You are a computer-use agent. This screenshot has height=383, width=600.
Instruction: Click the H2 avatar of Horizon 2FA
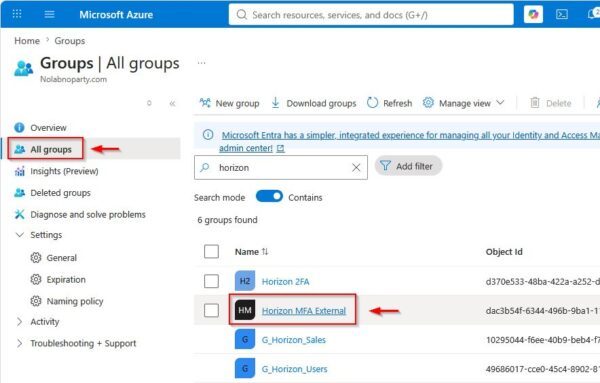[x=245, y=281]
